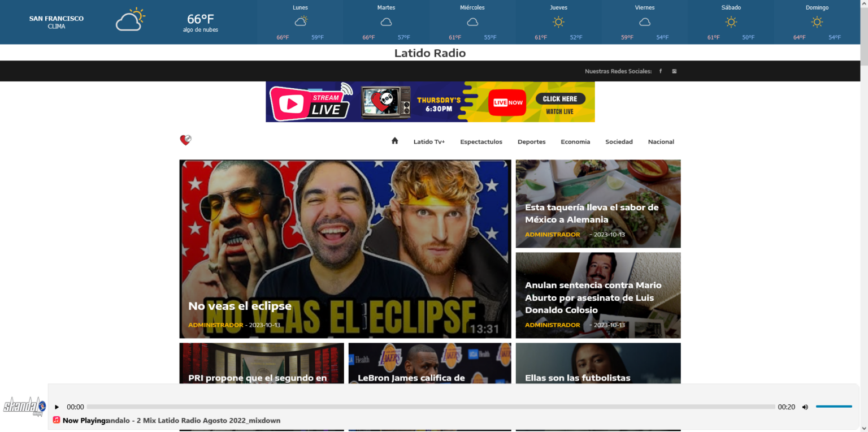Image resolution: width=868 pixels, height=432 pixels.
Task: Click ADMINISTRADOR author under taquería article
Action: point(553,234)
